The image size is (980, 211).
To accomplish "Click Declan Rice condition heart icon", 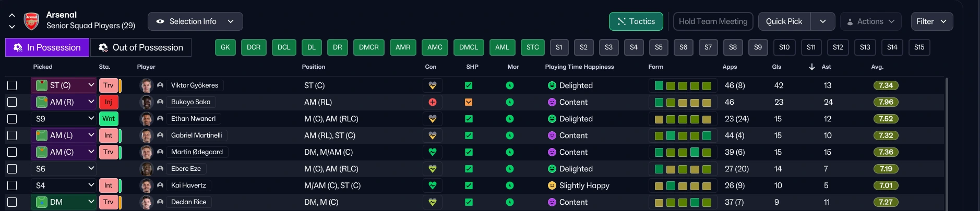I will [432, 202].
